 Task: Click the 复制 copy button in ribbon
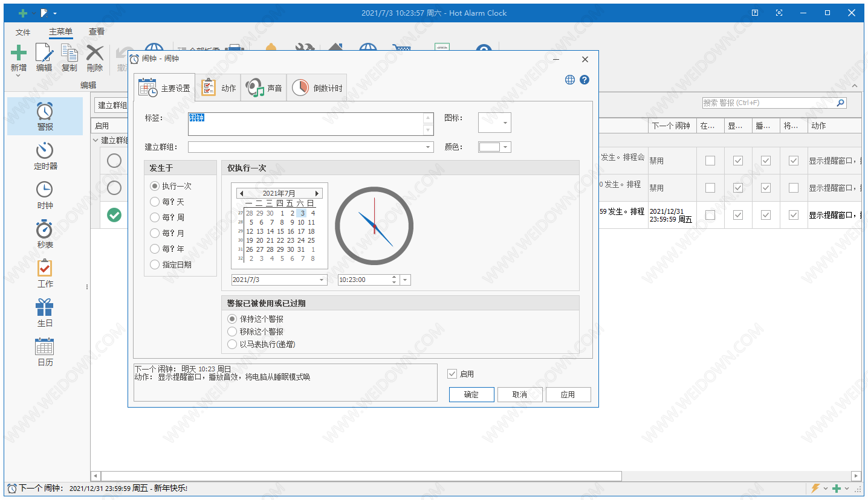[70, 58]
